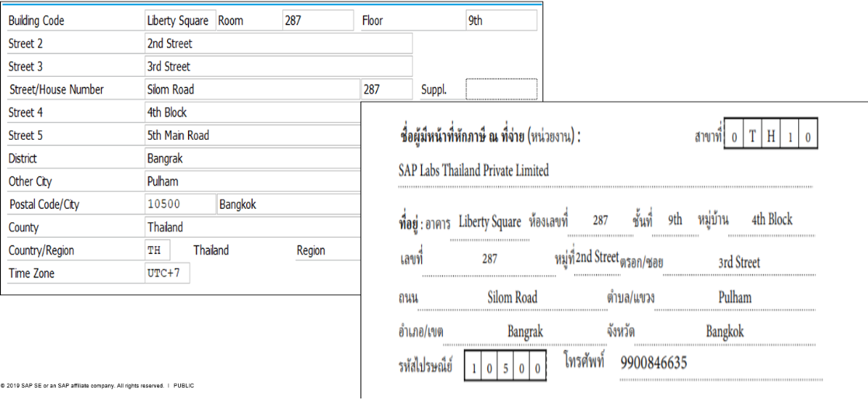This screenshot has height=407, width=868.
Task: Click Bangrak on the tax form
Action: (x=525, y=332)
